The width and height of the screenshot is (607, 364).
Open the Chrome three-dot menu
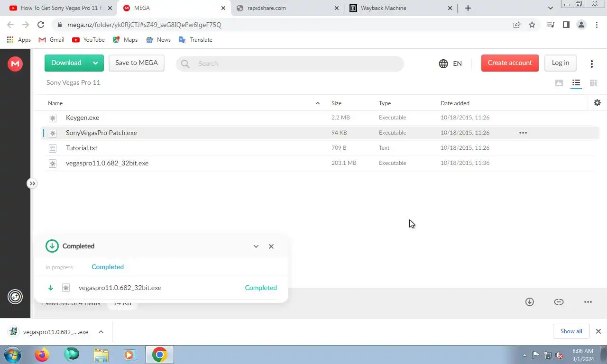[x=597, y=25]
